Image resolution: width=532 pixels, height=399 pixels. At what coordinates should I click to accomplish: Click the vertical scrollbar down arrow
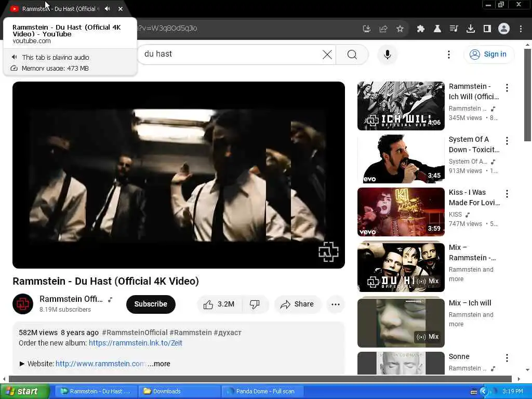(x=527, y=370)
